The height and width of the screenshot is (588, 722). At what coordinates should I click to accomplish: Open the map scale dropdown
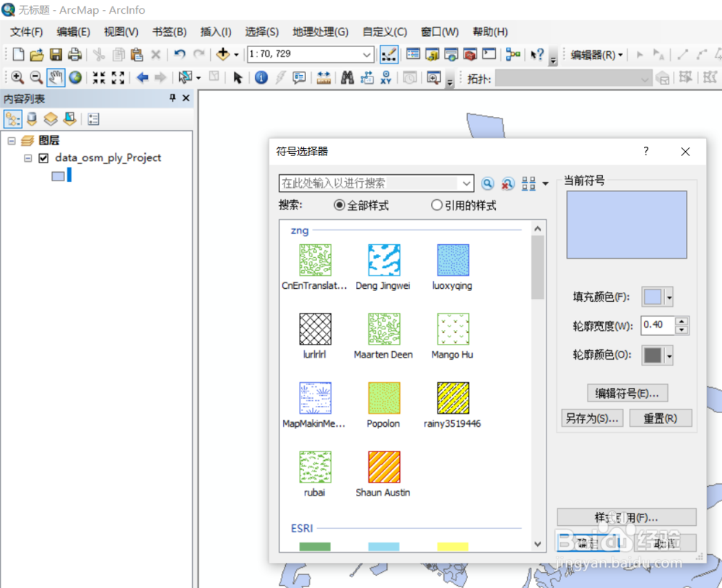coord(367,54)
